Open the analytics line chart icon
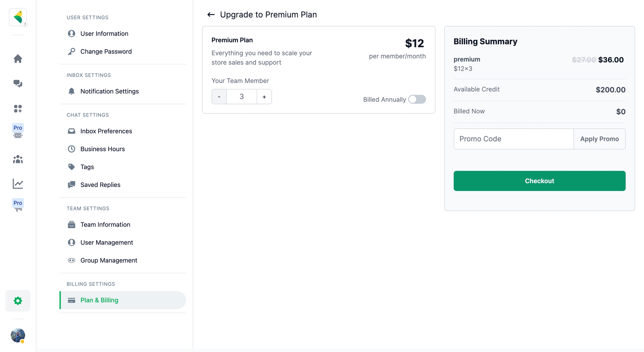Image resolution: width=644 pixels, height=352 pixels. pyautogui.click(x=18, y=184)
